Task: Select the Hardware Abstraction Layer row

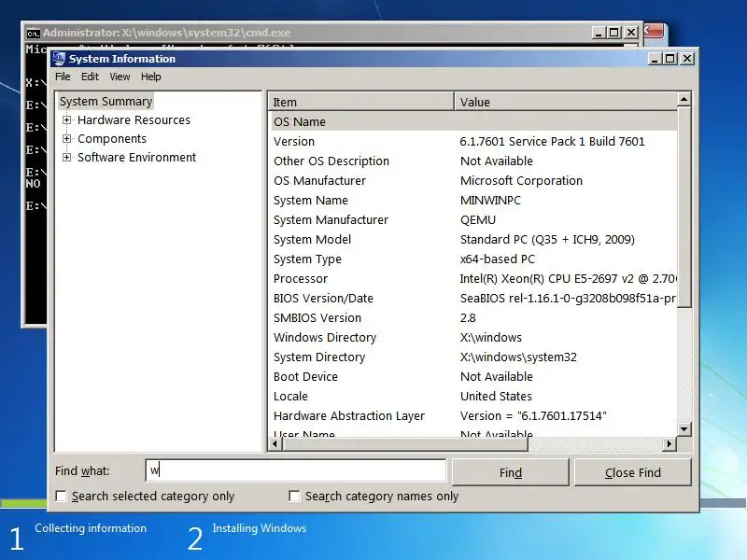Action: tap(473, 415)
